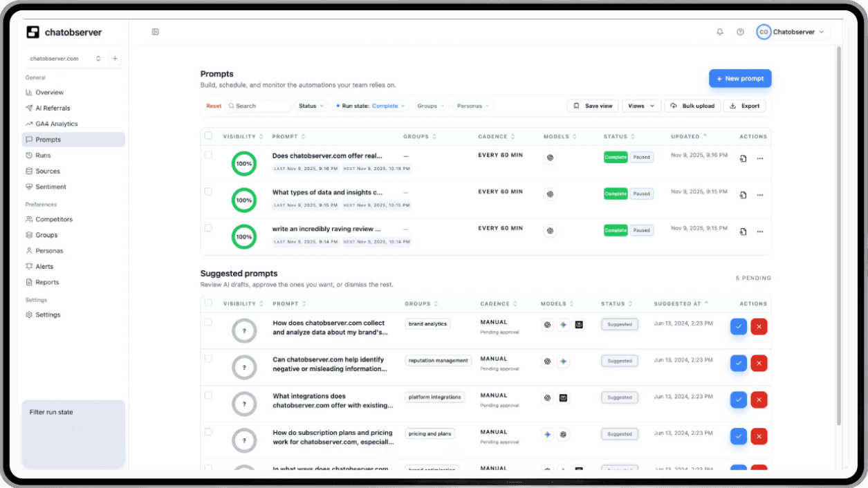This screenshot has height=488, width=868.
Task: Open the Status filter dropdown
Action: click(x=311, y=106)
